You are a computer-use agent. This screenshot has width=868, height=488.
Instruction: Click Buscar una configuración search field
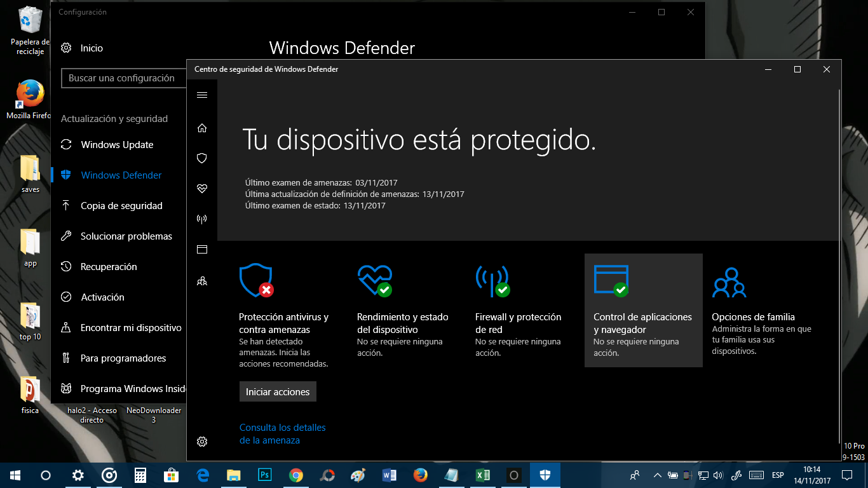tap(124, 78)
